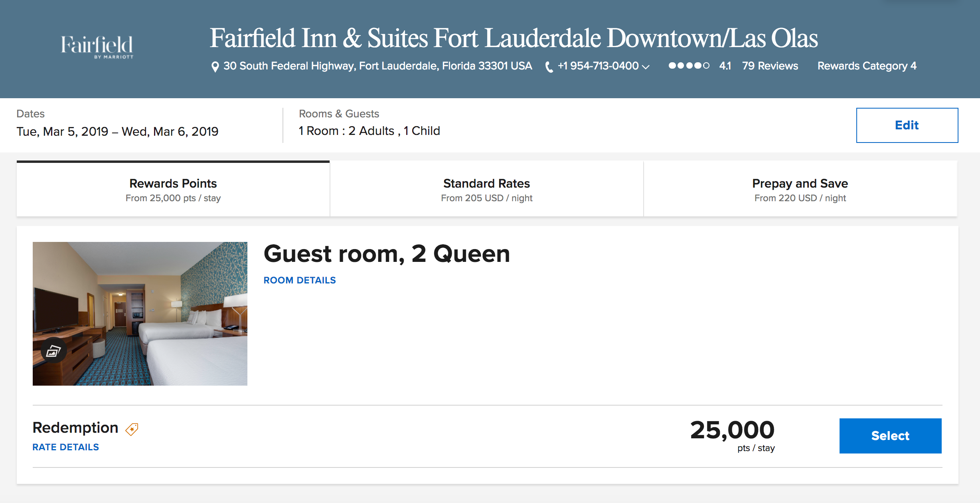
Task: Open photo gallery icon on room image
Action: click(x=53, y=351)
